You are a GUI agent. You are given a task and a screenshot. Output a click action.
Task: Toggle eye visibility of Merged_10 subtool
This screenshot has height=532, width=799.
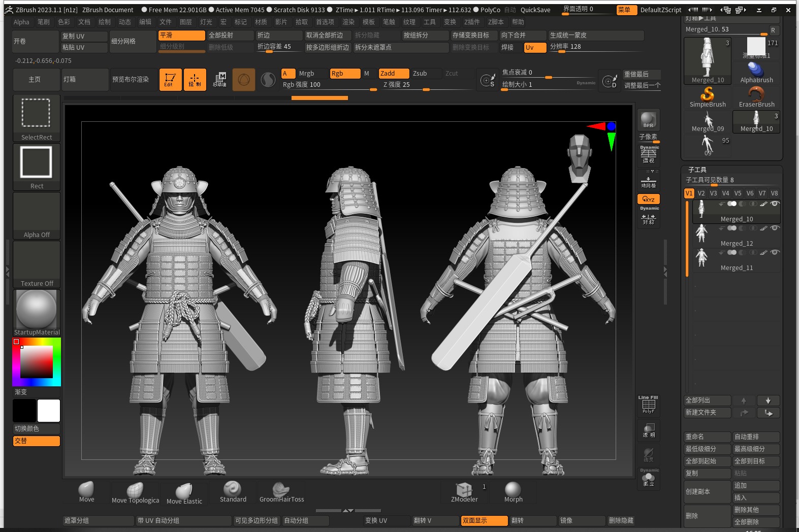[775, 204]
